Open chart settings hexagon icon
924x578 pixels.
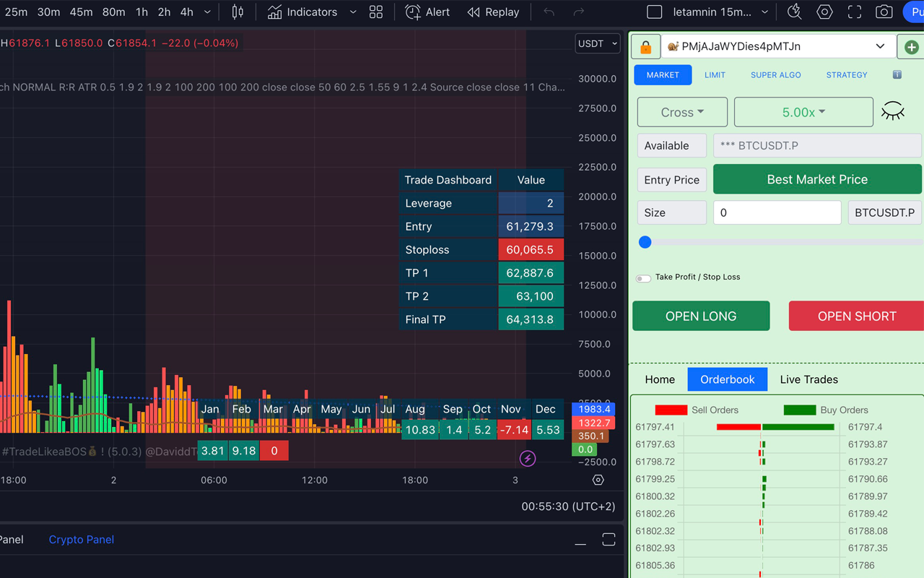click(x=824, y=12)
